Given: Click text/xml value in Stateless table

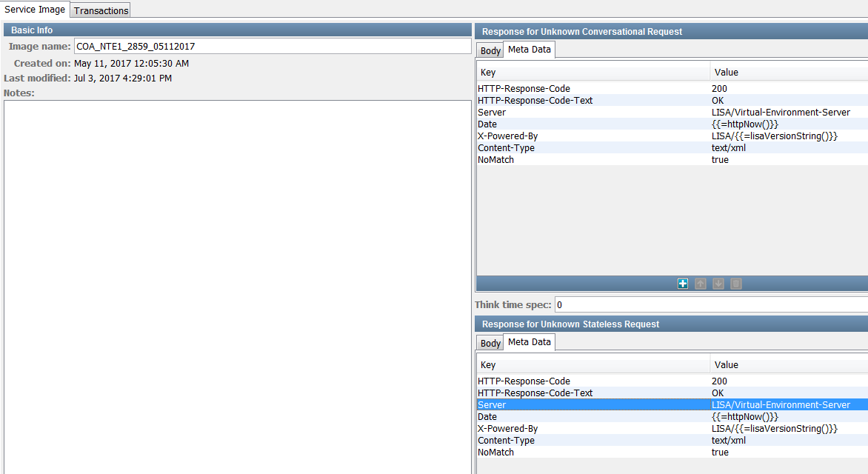Looking at the screenshot, I should [x=729, y=440].
